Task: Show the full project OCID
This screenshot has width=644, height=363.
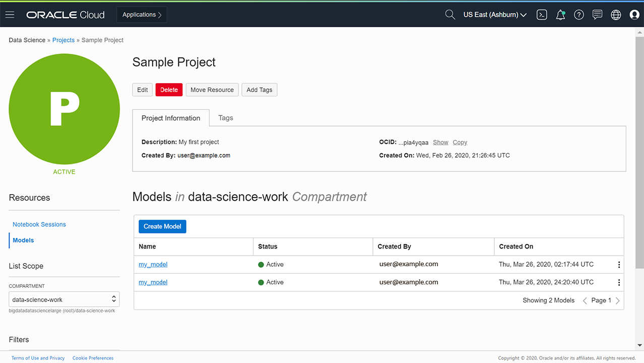Action: pyautogui.click(x=440, y=142)
